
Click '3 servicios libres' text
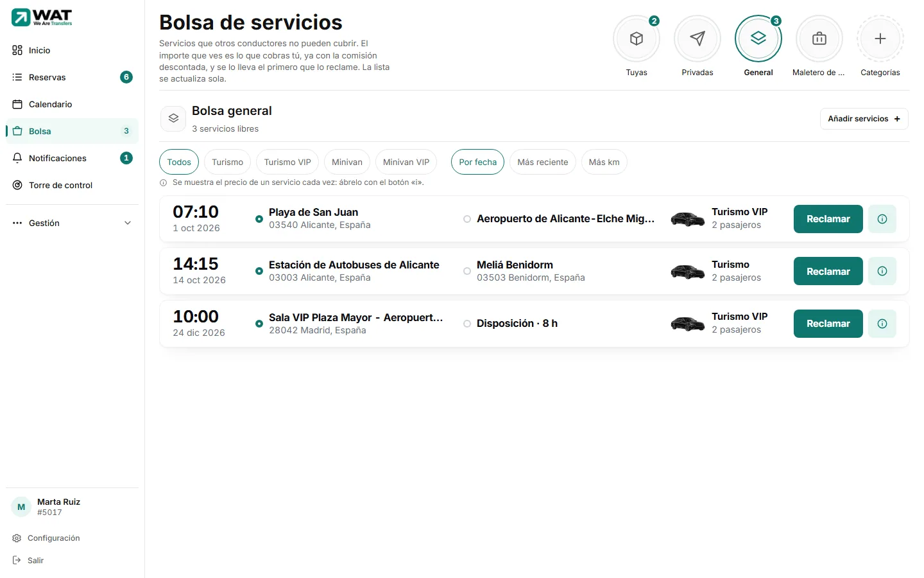pyautogui.click(x=225, y=128)
